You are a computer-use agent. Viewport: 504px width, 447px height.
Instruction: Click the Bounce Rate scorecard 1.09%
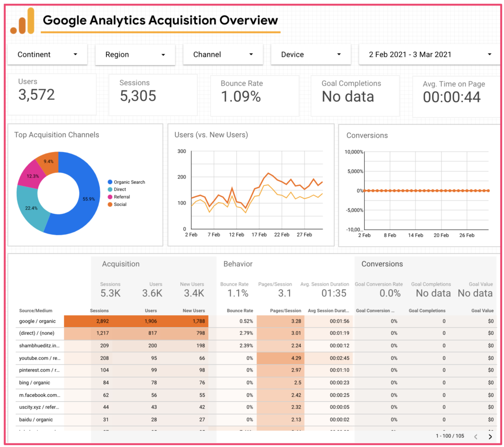point(254,96)
